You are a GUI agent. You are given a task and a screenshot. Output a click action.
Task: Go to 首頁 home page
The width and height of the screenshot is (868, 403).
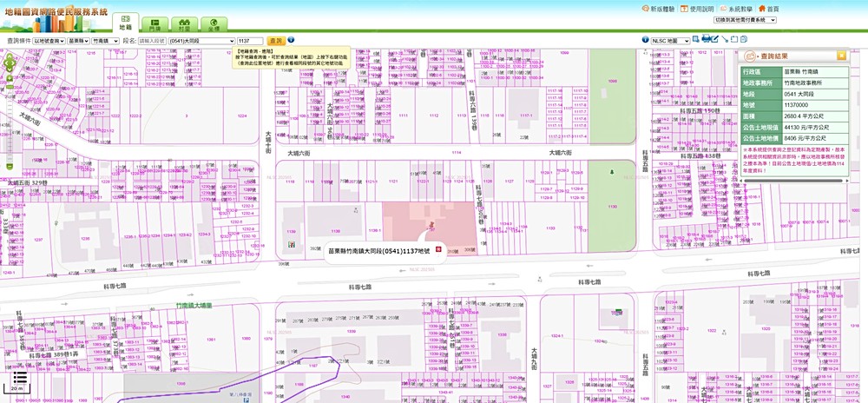click(x=768, y=9)
